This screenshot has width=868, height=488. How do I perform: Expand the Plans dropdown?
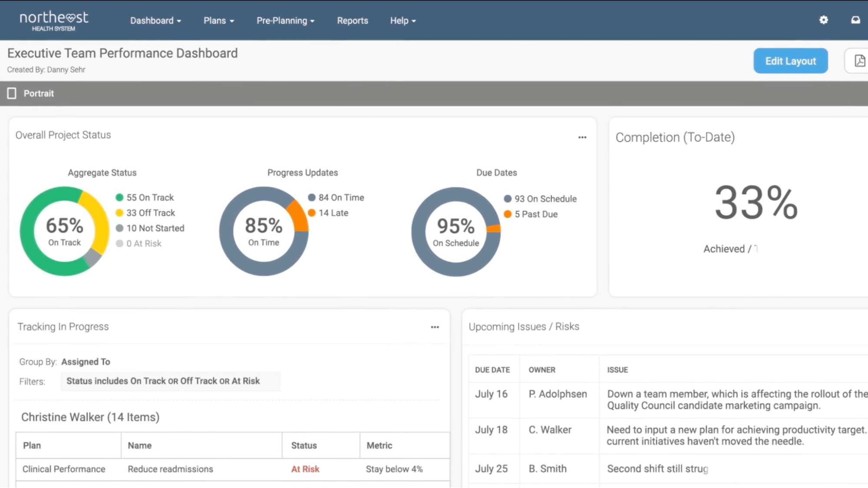(x=218, y=20)
